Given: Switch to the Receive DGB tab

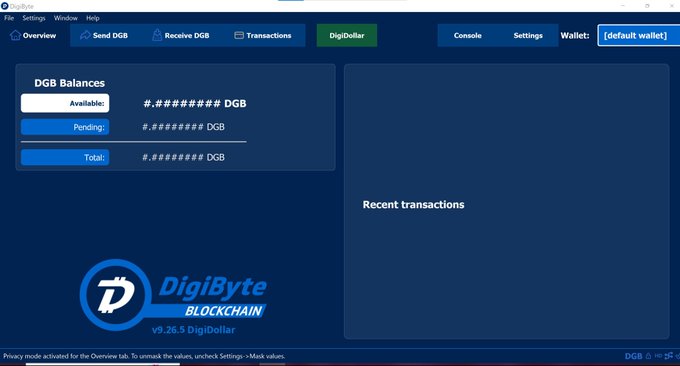Looking at the screenshot, I should (181, 36).
